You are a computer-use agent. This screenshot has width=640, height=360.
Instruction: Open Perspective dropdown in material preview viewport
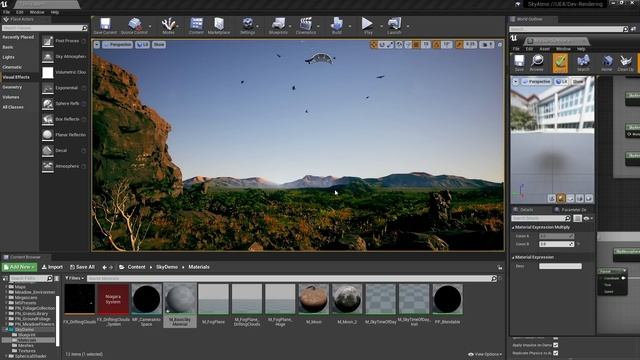coord(537,82)
